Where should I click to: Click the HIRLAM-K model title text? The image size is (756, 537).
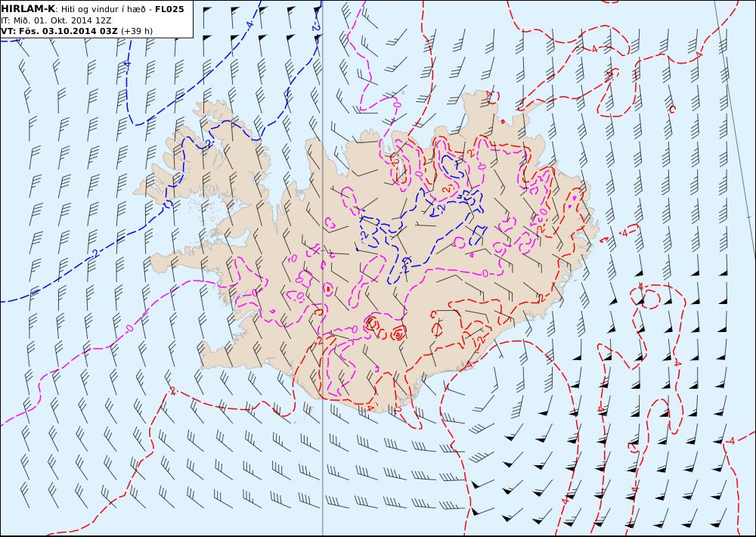[27, 8]
